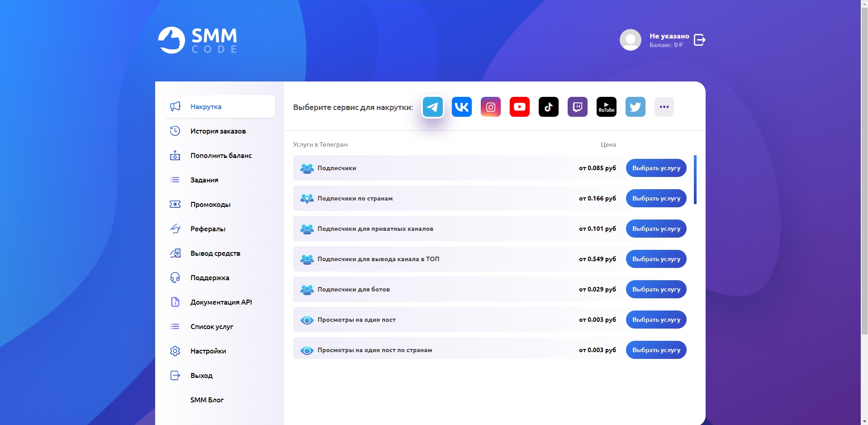Click the SMM Code logo
The height and width of the screenshot is (425, 868).
coord(198,40)
